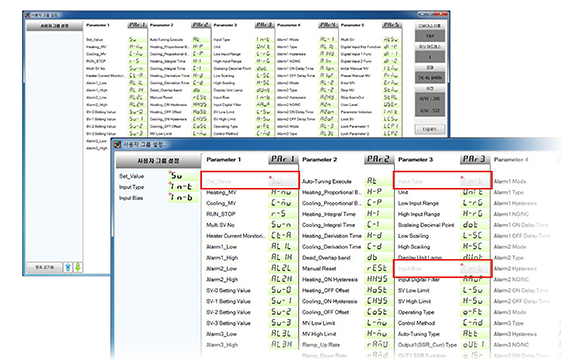Click the r-S code next to RUN_STOP
This screenshot has width=580, height=361.
click(283, 214)
